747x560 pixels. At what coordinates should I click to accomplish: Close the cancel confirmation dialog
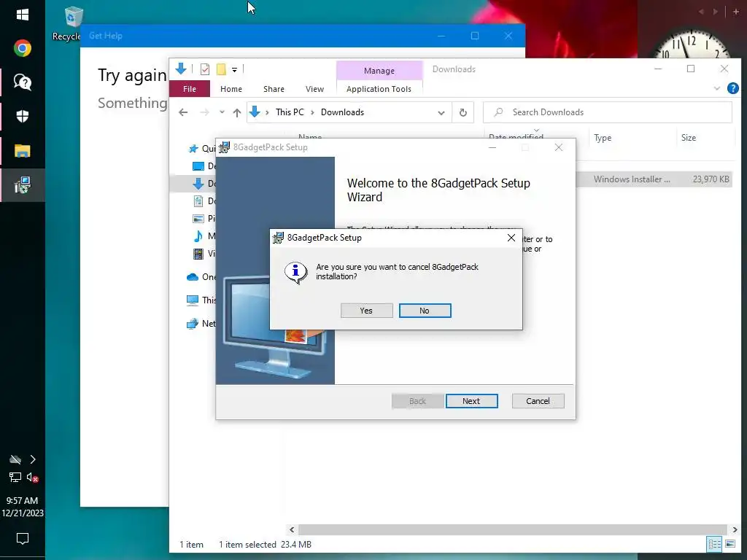pyautogui.click(x=511, y=238)
